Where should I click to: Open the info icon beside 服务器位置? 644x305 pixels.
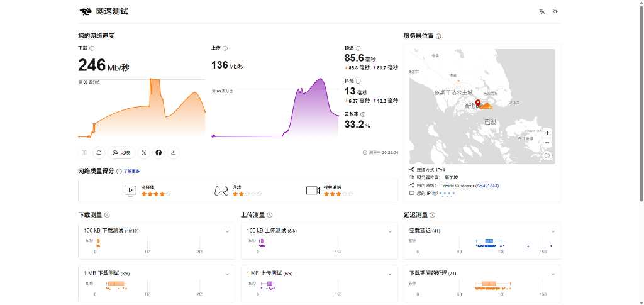click(x=438, y=36)
